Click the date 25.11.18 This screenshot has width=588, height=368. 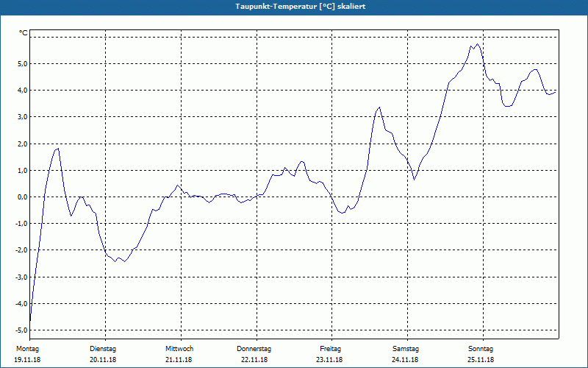click(481, 360)
